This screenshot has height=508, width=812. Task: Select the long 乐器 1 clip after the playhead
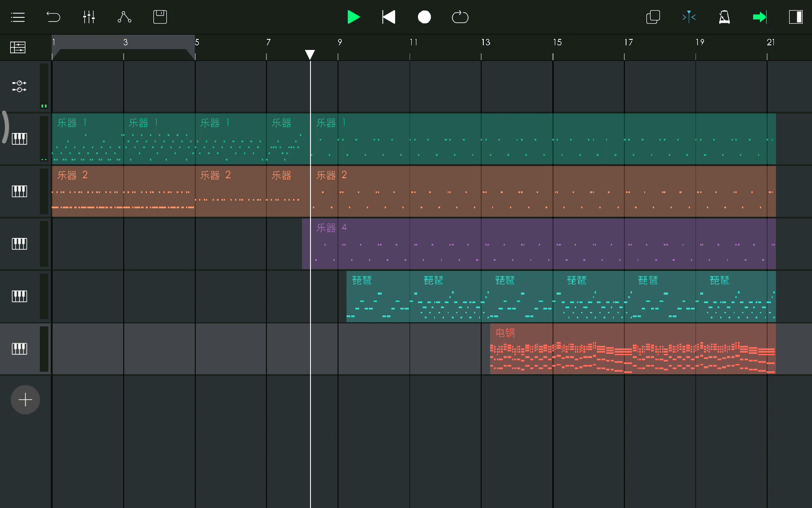pyautogui.click(x=543, y=139)
